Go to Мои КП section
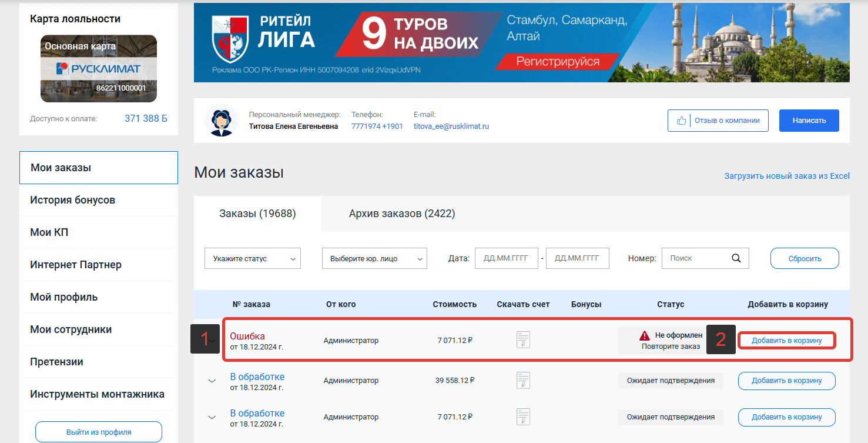Viewport: 868px width, 443px height. [x=99, y=232]
